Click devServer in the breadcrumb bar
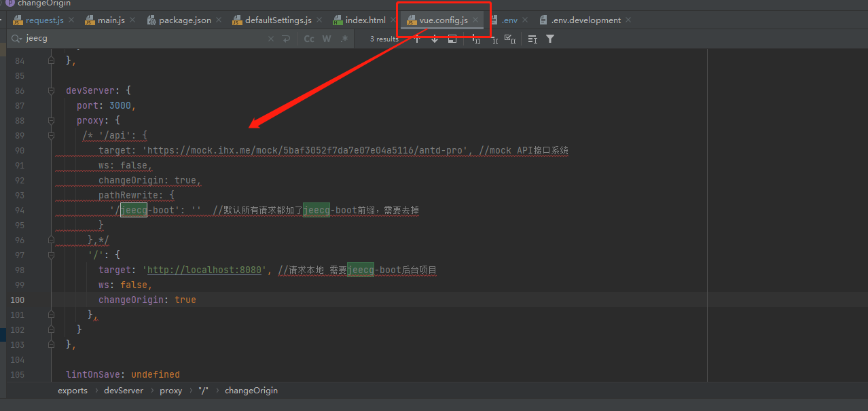Image resolution: width=868 pixels, height=411 pixels. 124,391
